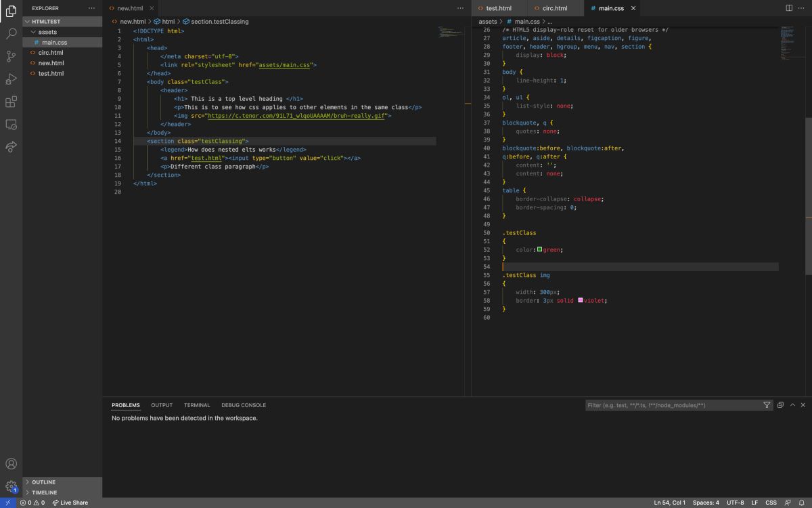
Task: Close the new.html editor tab
Action: pyautogui.click(x=152, y=8)
